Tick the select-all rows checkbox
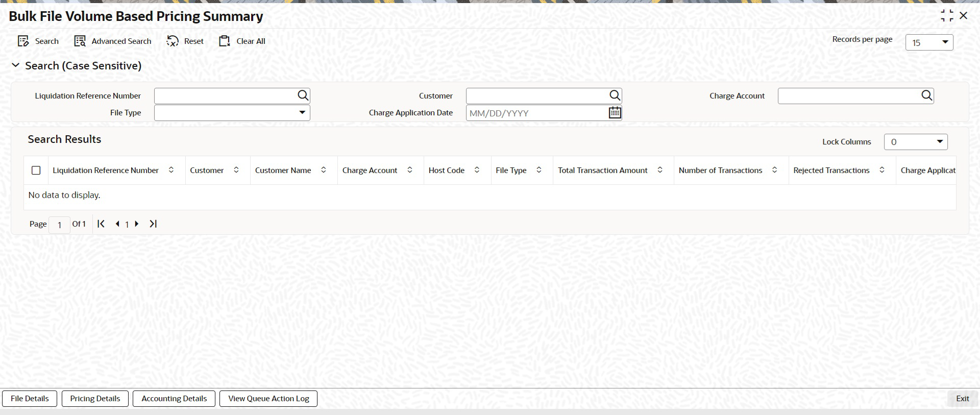This screenshot has width=980, height=415. pyautogui.click(x=36, y=170)
